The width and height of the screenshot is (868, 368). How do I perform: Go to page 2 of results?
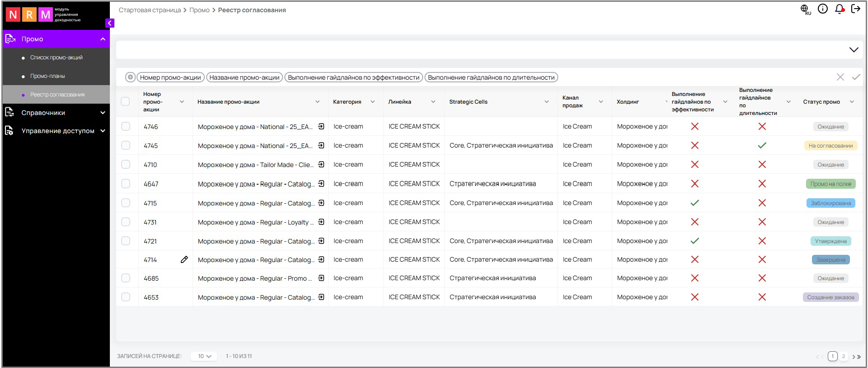[843, 357]
